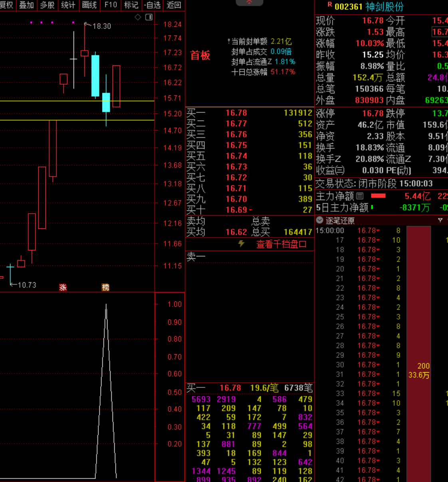This screenshot has height=482, width=448.
Task: Open the 画线 drawing tools menu
Action: coord(89,5)
